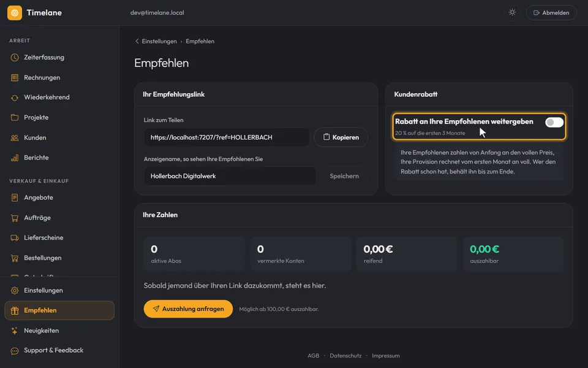Go back via the breadcrumb chevron arrow

137,41
